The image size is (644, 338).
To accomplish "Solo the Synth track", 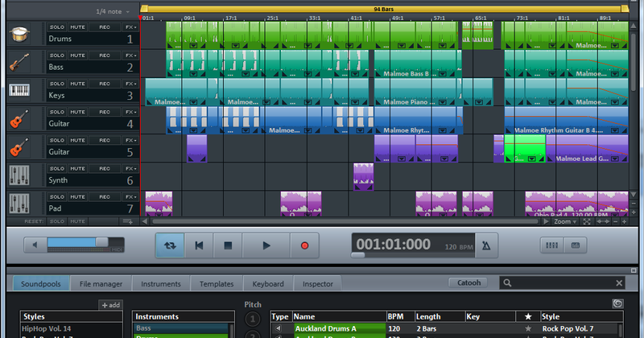I will pyautogui.click(x=56, y=168).
